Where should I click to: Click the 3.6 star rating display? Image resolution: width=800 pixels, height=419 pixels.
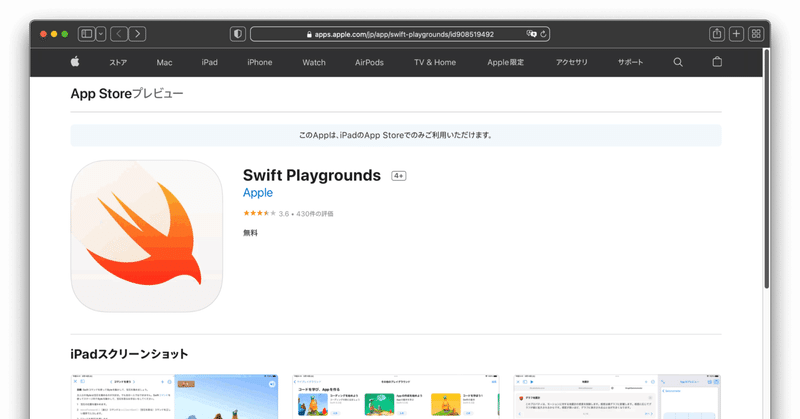266,213
